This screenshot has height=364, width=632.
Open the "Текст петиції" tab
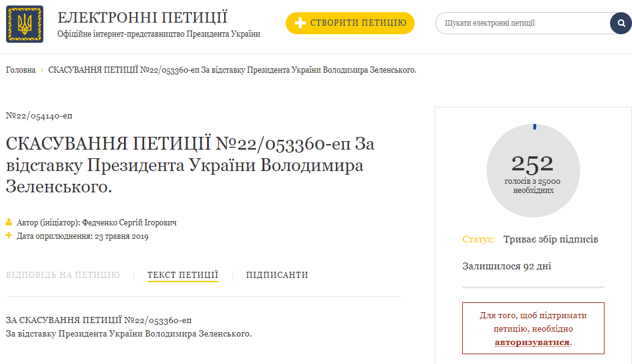(x=183, y=275)
